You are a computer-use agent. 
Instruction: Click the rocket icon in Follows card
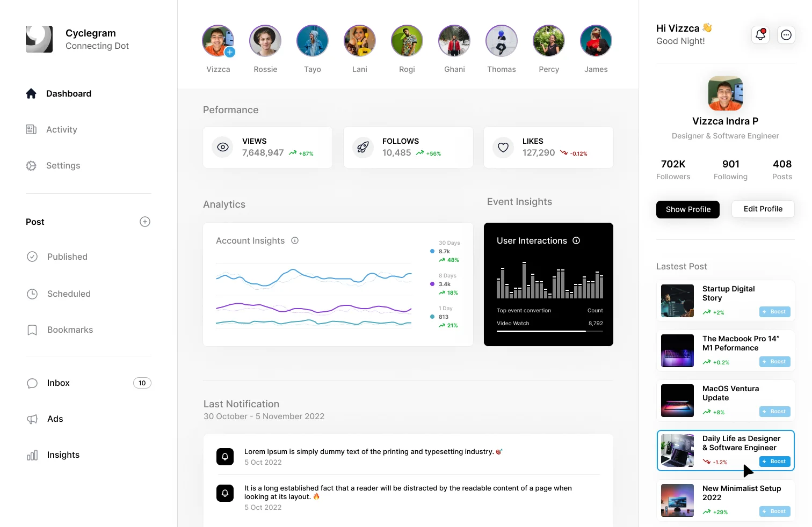(363, 147)
